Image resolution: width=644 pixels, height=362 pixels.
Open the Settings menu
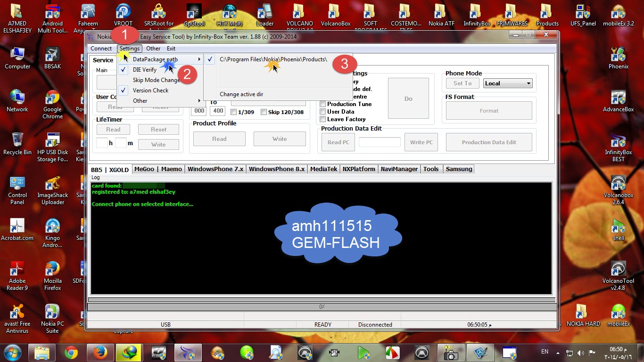pos(129,49)
